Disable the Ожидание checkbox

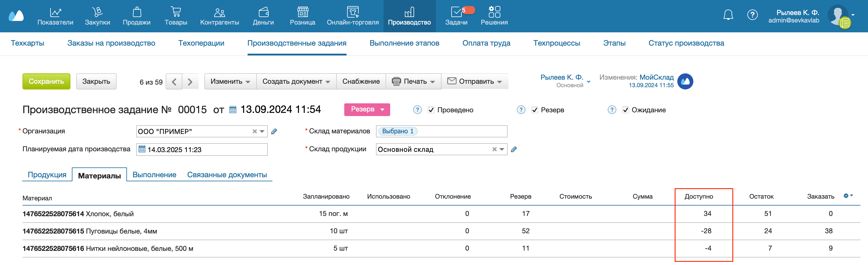point(626,110)
